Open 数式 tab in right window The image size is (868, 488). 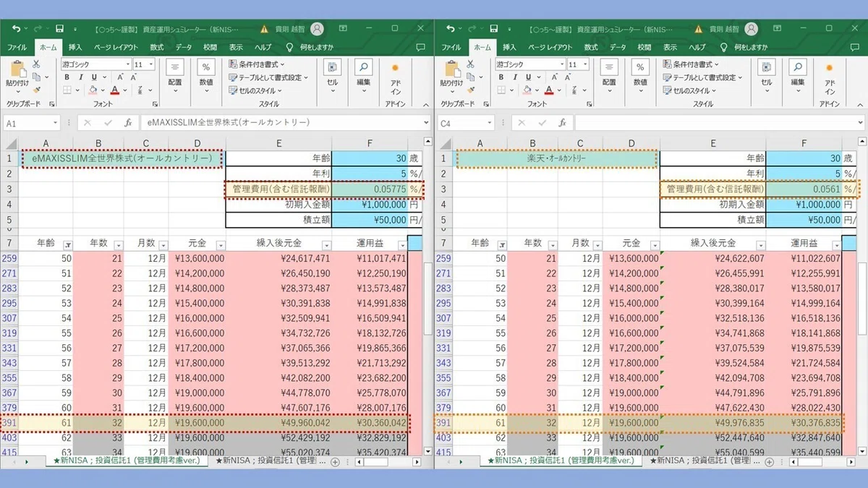pyautogui.click(x=591, y=47)
